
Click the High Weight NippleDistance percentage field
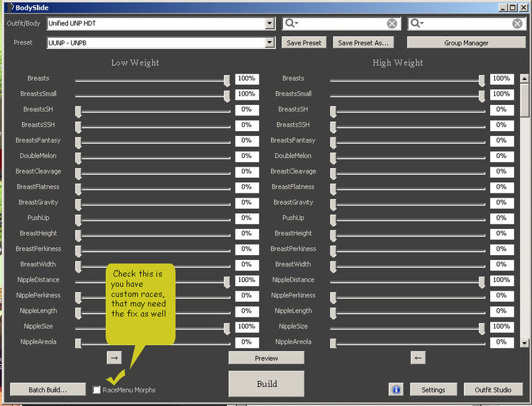coord(501,281)
